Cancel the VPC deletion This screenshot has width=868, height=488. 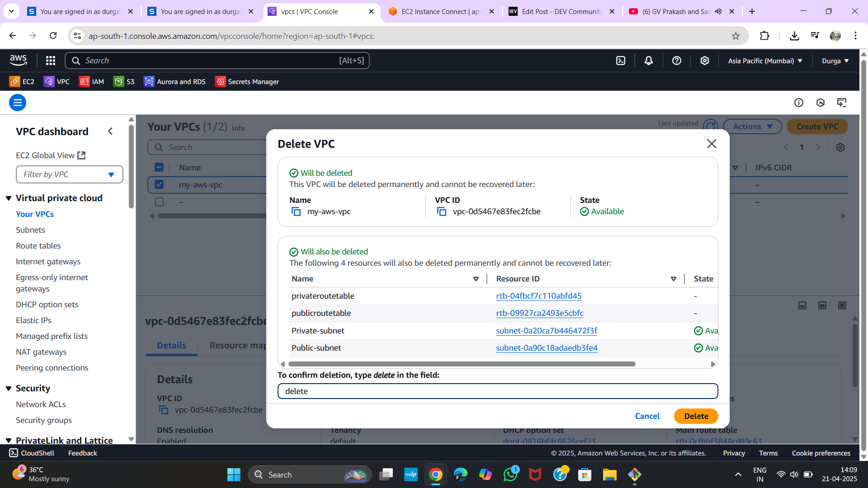(647, 416)
